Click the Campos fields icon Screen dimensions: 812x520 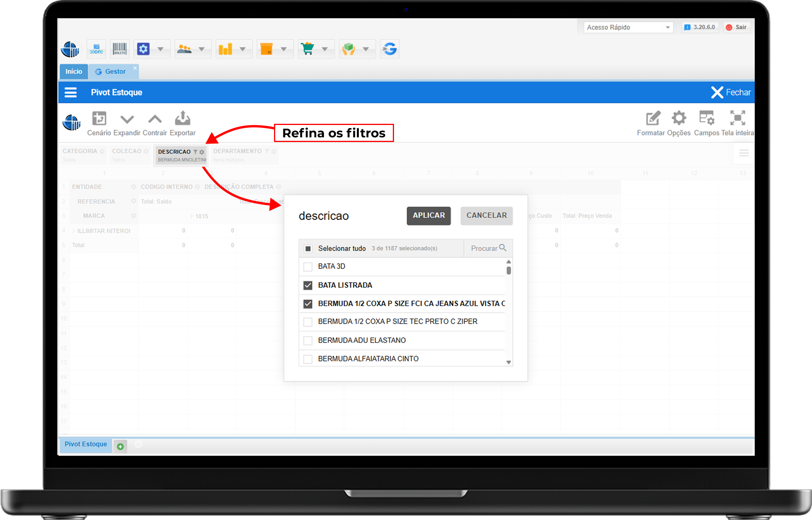[x=706, y=118]
